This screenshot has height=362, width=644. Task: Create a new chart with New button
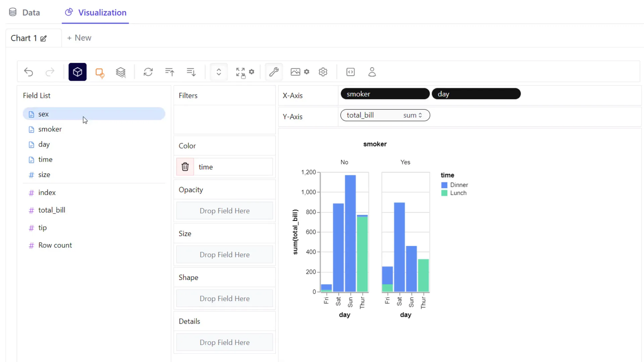coord(79,38)
